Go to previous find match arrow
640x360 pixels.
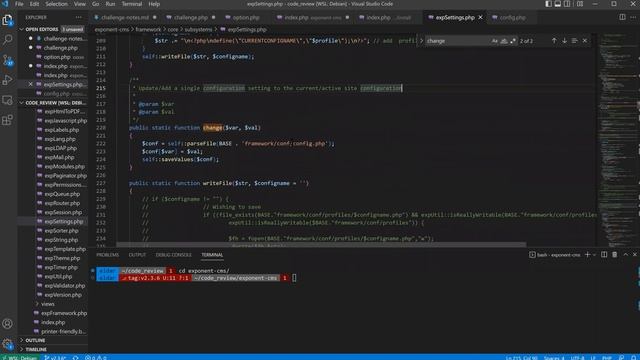click(x=554, y=41)
